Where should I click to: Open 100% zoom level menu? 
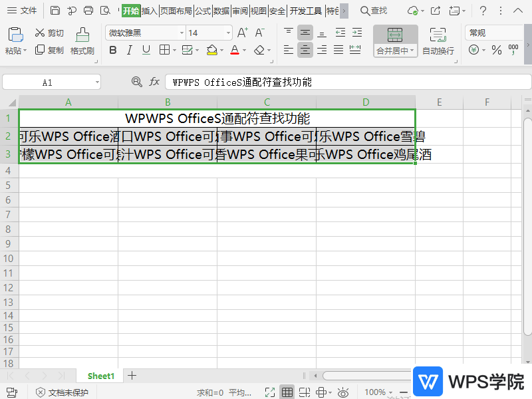pos(378,392)
